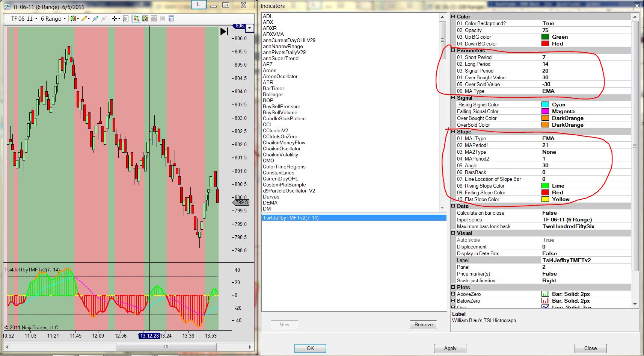Image resolution: width=644 pixels, height=356 pixels.
Task: Click the chart window title bar icon
Action: 7,6
